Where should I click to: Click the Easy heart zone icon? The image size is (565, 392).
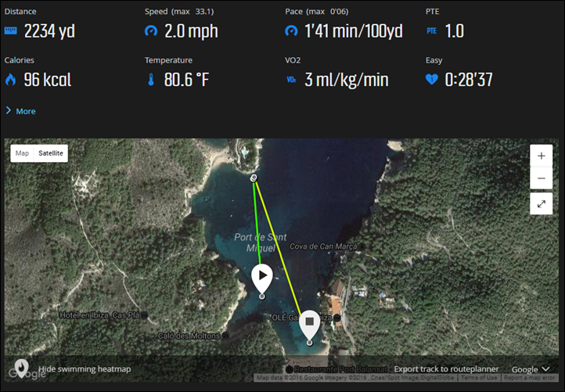432,79
